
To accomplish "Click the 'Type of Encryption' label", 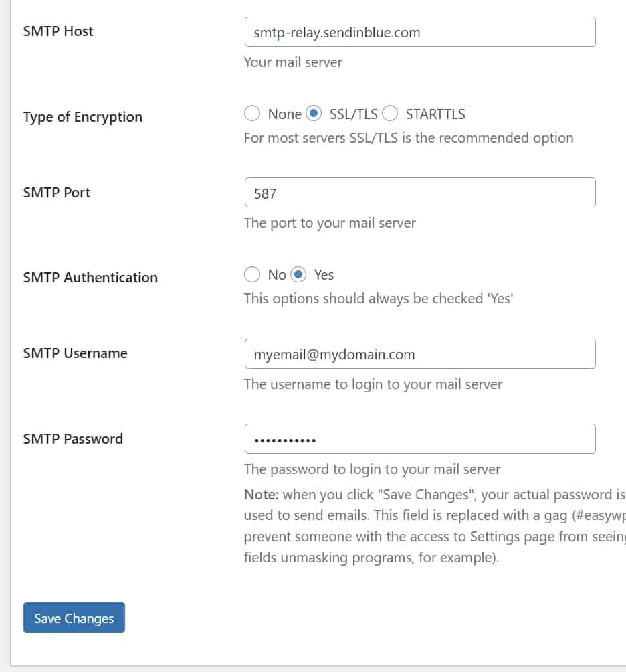I will tap(82, 117).
